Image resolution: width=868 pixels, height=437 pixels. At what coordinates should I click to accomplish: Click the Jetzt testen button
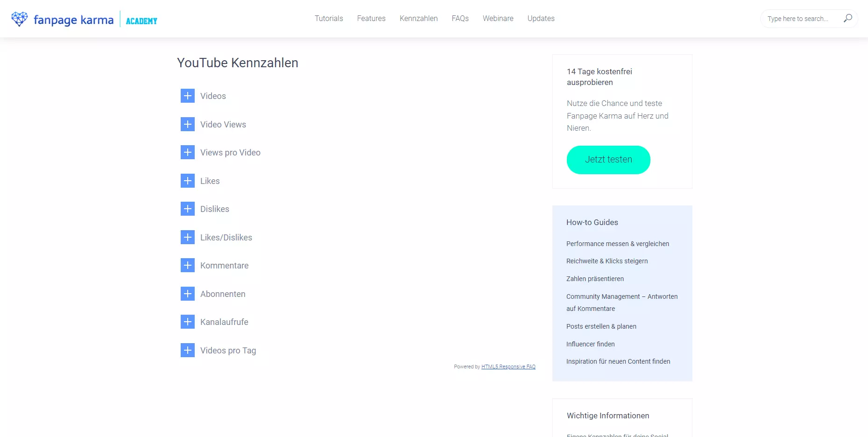coord(608,160)
